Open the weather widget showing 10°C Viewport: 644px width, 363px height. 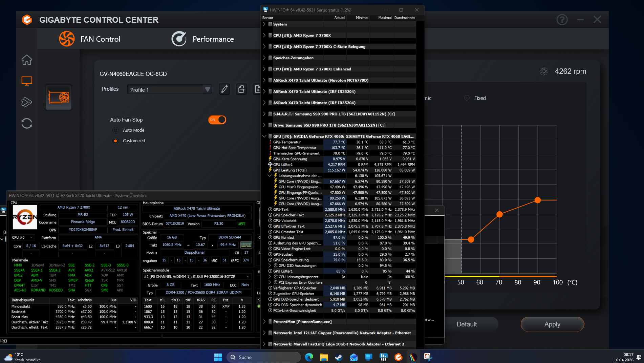22,357
